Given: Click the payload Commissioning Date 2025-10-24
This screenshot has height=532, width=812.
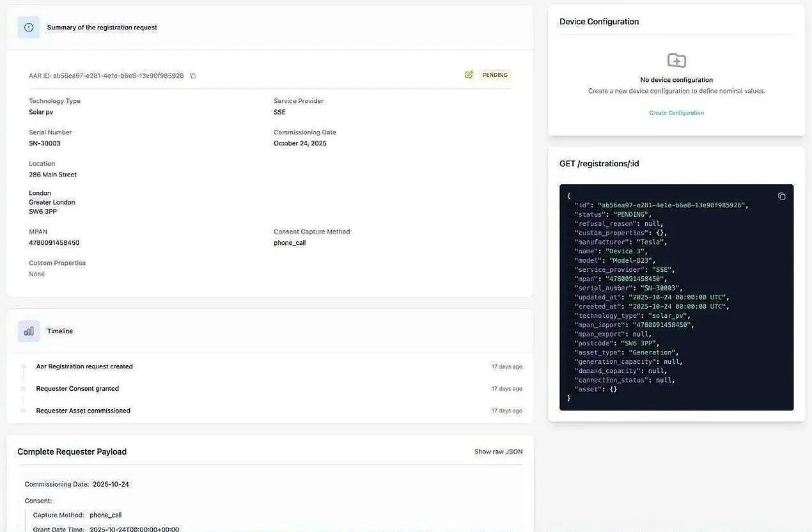Looking at the screenshot, I should [x=111, y=484].
